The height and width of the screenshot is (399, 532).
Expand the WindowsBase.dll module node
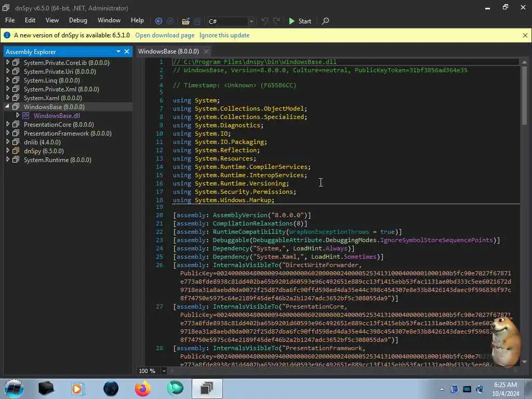click(18, 115)
